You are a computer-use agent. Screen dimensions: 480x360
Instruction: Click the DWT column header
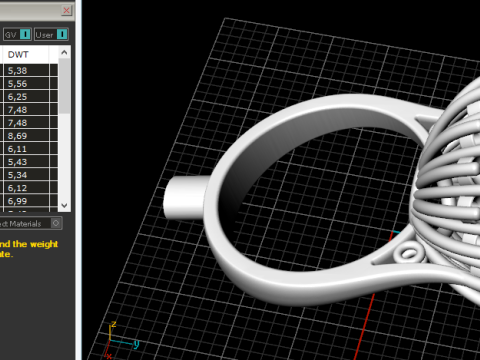tap(26, 54)
